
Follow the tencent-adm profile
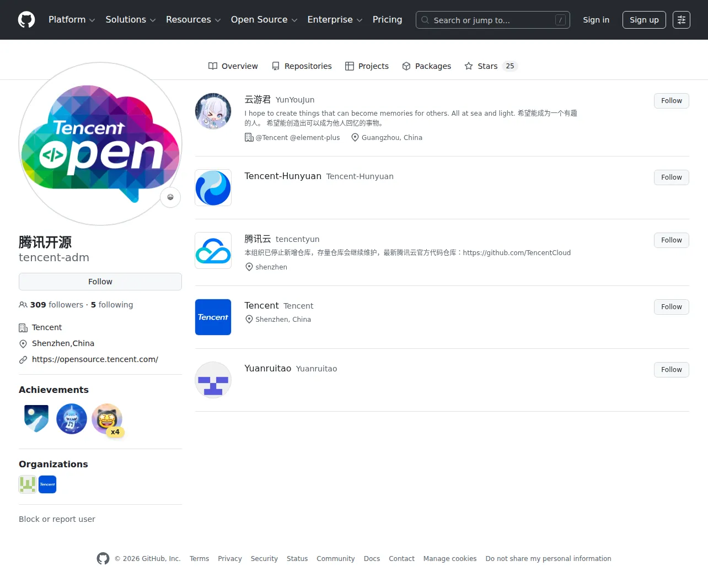point(100,282)
